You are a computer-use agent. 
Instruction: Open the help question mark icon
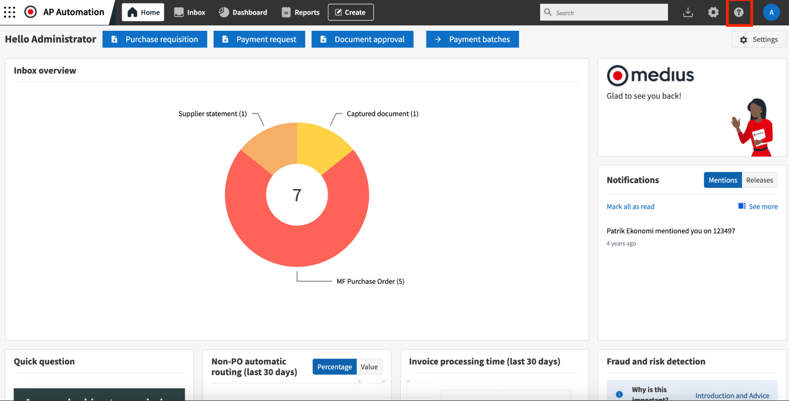coord(739,13)
